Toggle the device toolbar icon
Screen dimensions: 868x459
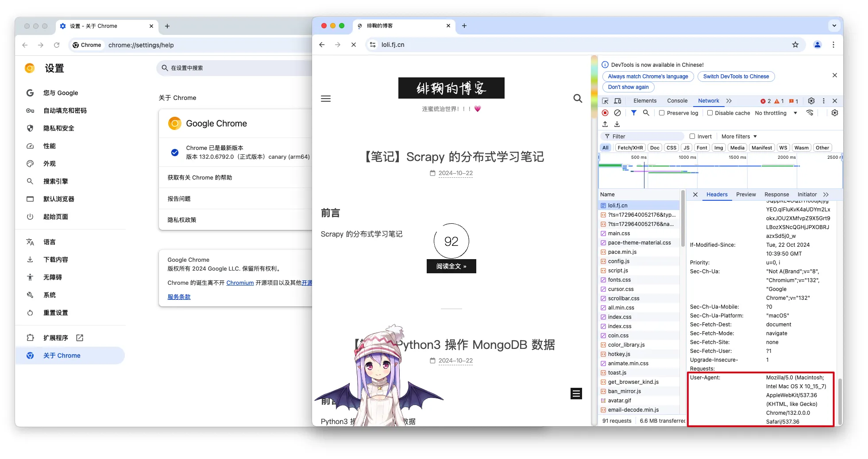point(617,101)
